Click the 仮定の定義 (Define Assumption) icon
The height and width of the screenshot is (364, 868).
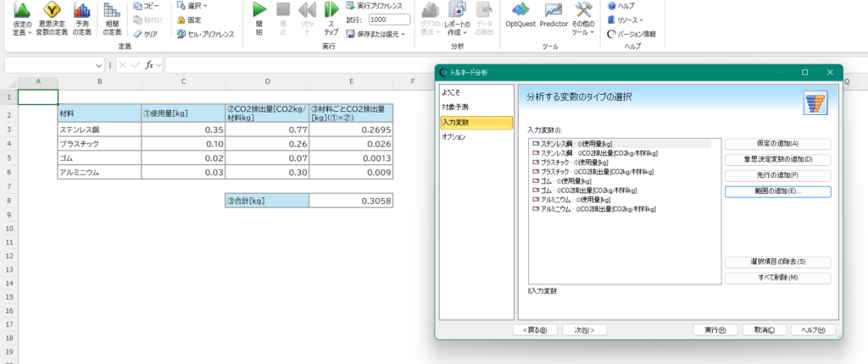pyautogui.click(x=23, y=12)
